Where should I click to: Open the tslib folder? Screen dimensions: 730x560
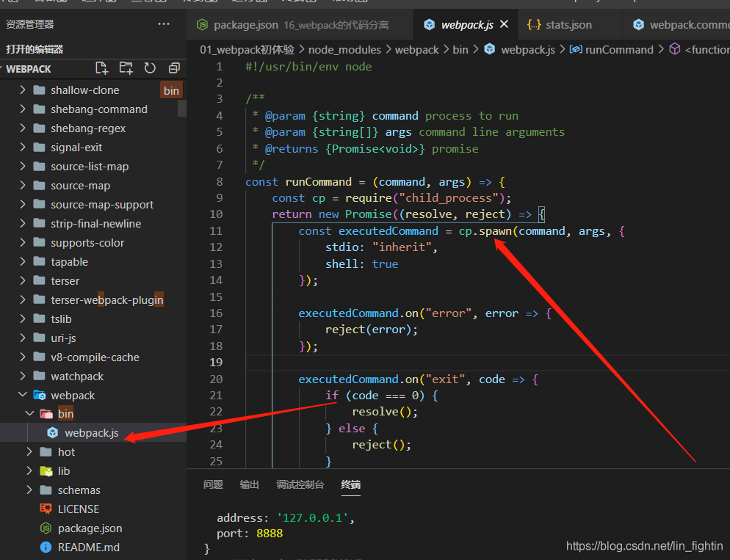coord(61,319)
